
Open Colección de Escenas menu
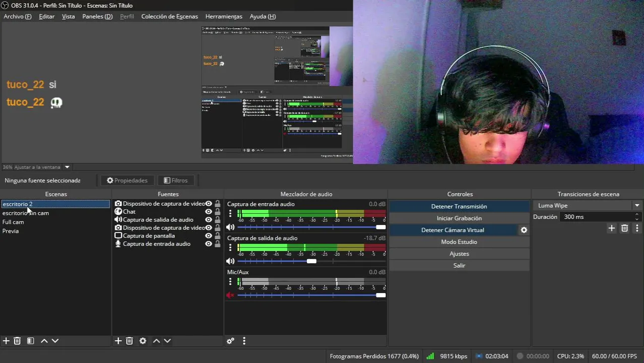click(169, 16)
